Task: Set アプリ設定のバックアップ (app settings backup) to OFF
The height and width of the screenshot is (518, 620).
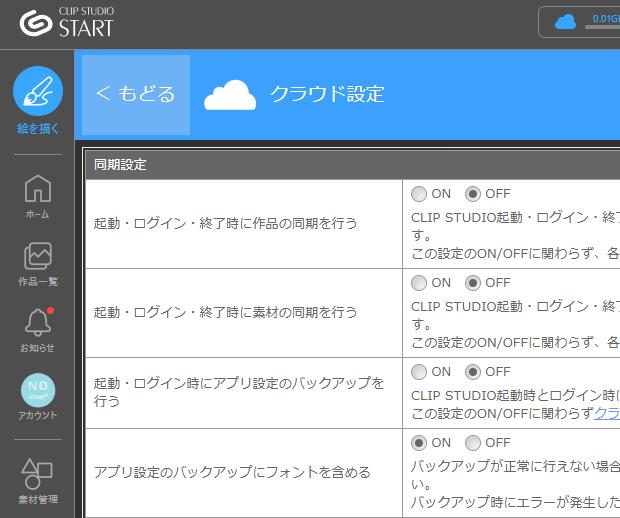Action: [473, 372]
